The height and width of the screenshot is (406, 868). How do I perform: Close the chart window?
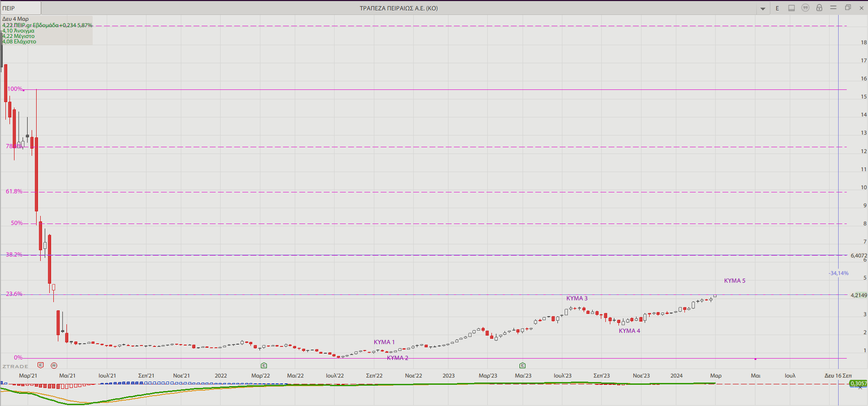pyautogui.click(x=862, y=8)
